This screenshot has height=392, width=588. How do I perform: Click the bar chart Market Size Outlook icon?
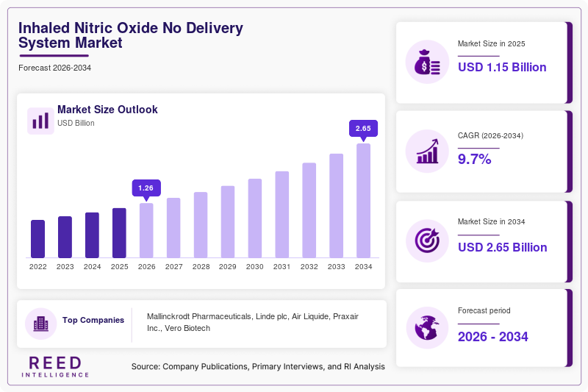[40, 121]
